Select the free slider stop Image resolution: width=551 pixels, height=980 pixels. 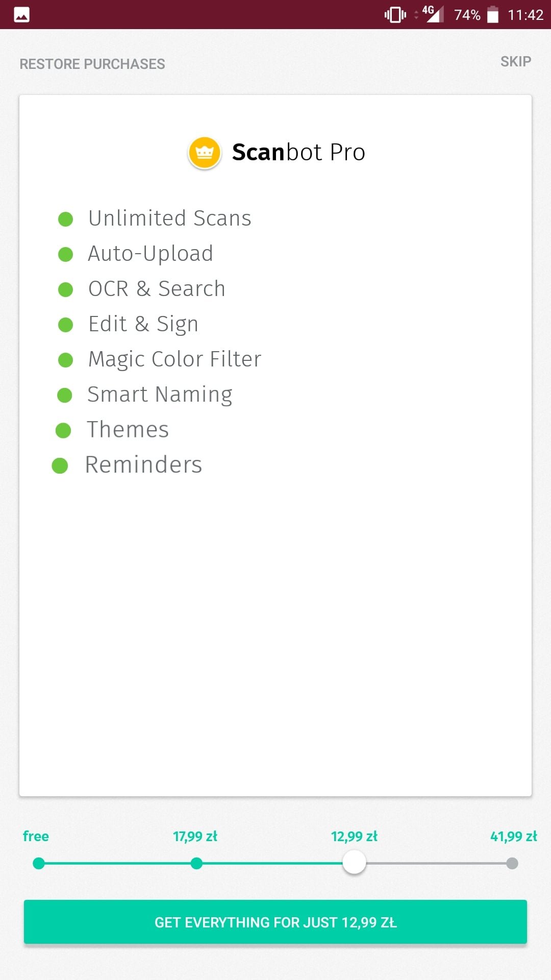[x=39, y=863]
